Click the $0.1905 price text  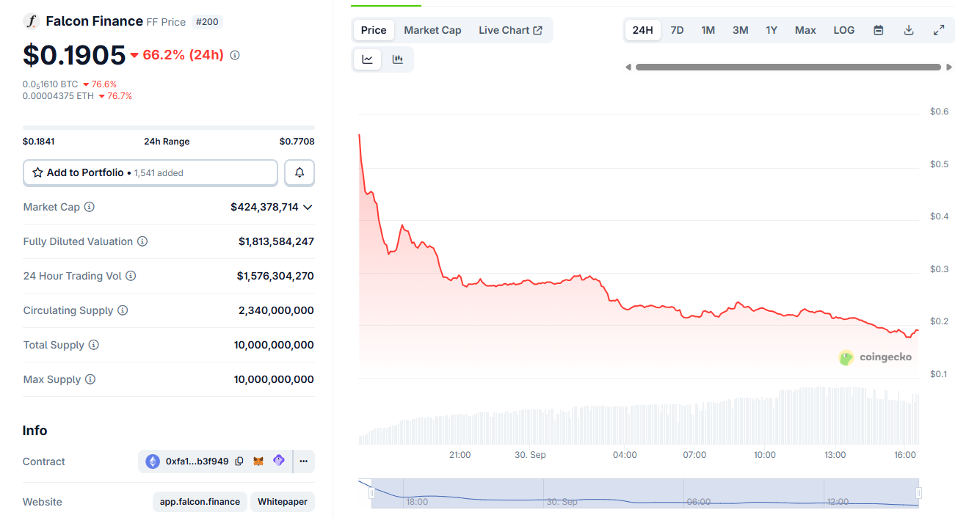click(74, 55)
